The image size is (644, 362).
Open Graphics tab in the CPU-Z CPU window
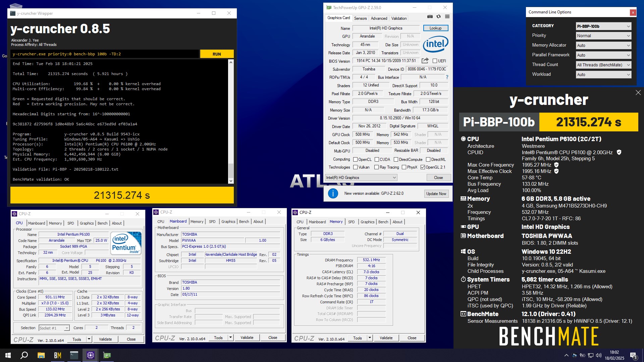(x=87, y=223)
